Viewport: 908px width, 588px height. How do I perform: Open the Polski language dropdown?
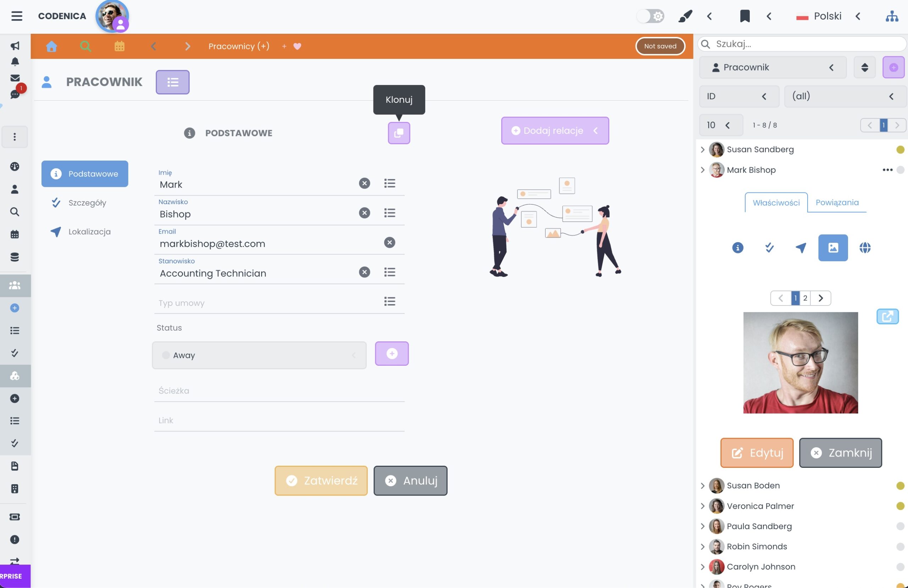[827, 16]
